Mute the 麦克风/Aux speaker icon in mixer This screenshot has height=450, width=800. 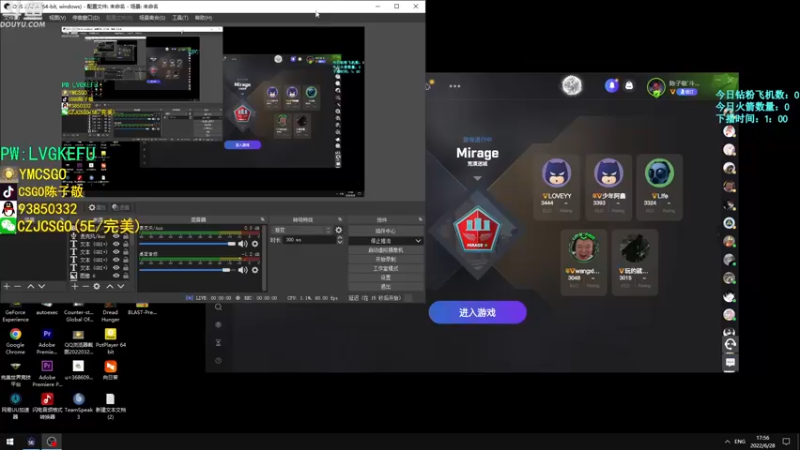coord(243,244)
